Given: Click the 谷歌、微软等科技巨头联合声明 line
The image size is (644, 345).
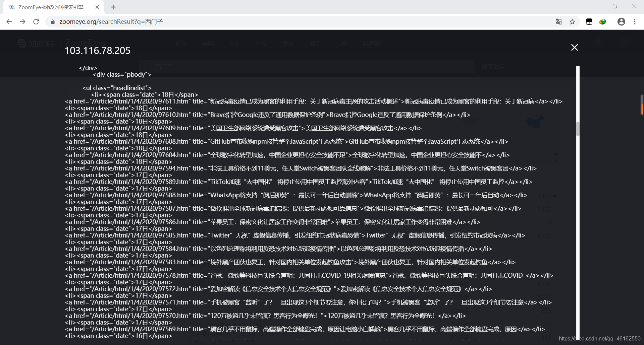Looking at the screenshot, I should tap(309, 276).
